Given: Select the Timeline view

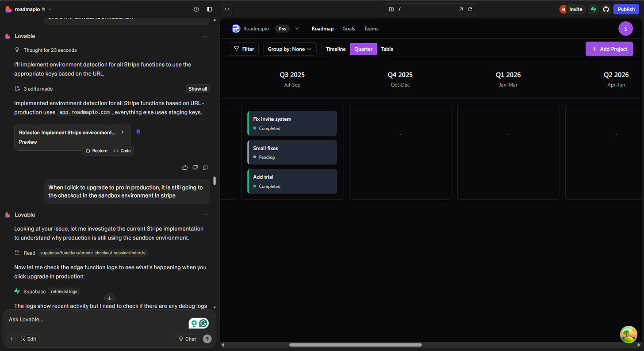Looking at the screenshot, I should click(x=336, y=49).
